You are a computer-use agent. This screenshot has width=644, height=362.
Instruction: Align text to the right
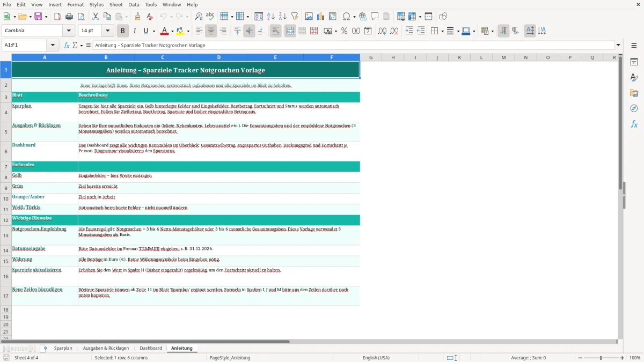[223, 31]
